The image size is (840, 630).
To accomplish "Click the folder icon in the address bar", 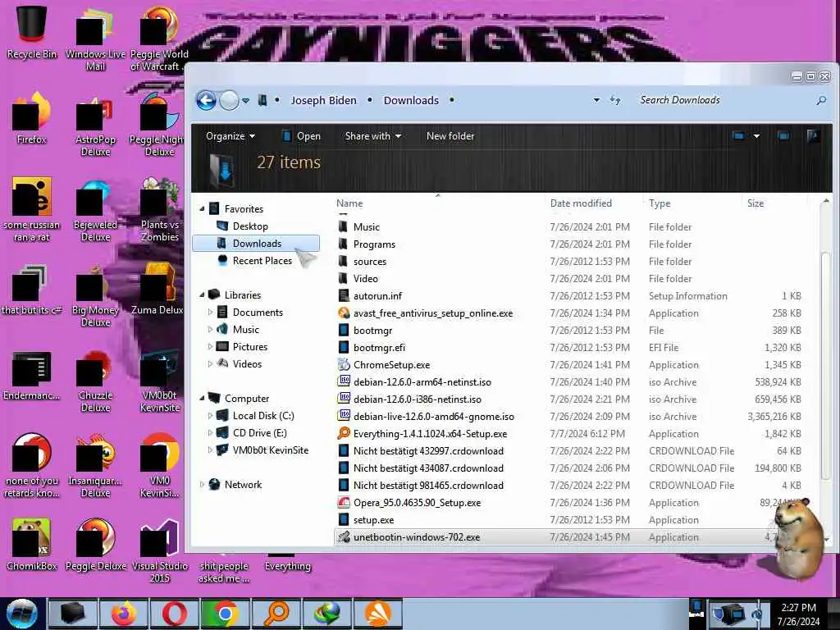I will [262, 100].
